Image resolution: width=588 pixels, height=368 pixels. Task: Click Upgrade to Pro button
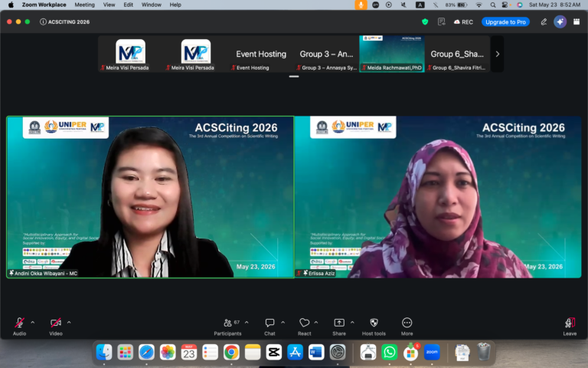[x=505, y=21]
